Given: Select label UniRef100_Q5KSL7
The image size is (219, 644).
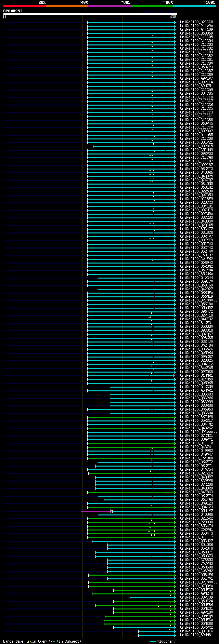Looking at the screenshot, I should point(196,420).
